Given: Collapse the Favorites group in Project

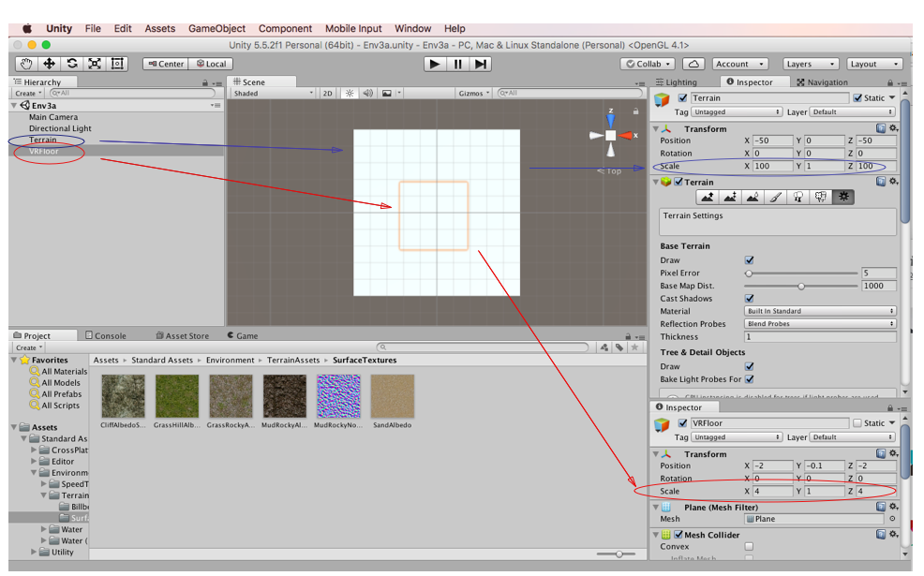Looking at the screenshot, I should tap(14, 360).
